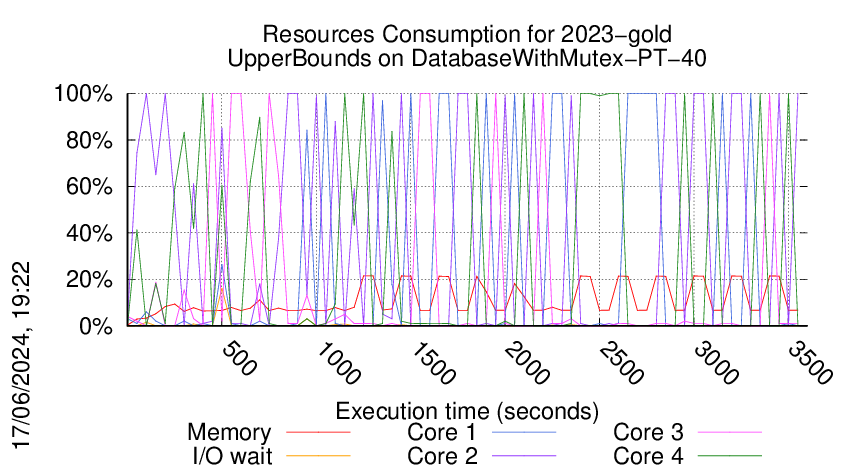Click the 2000 x-axis tick label
The width and height of the screenshot is (850, 475).
click(x=526, y=363)
